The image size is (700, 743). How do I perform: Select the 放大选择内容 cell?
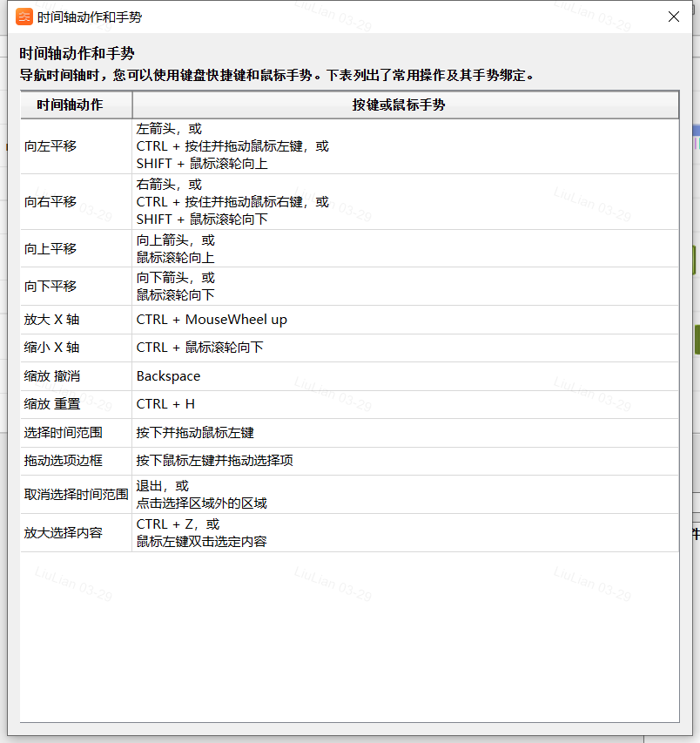click(x=77, y=532)
